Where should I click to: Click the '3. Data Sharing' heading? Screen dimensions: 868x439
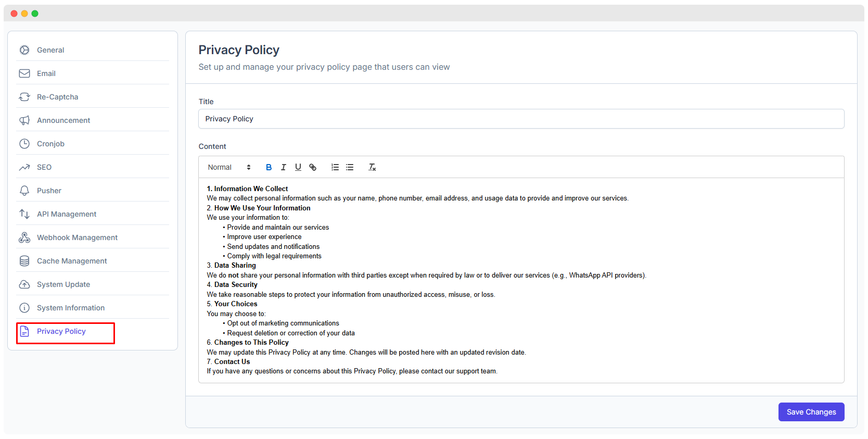pos(231,265)
